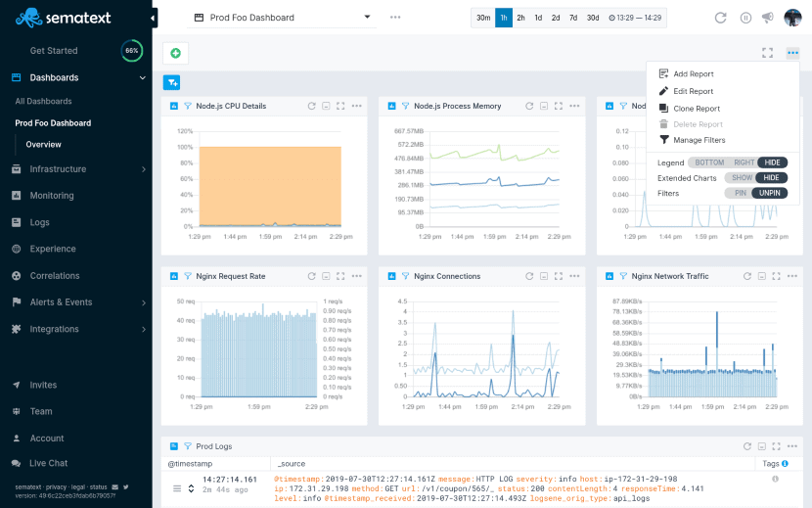Open Nginx Network Traffic more options

click(x=792, y=276)
